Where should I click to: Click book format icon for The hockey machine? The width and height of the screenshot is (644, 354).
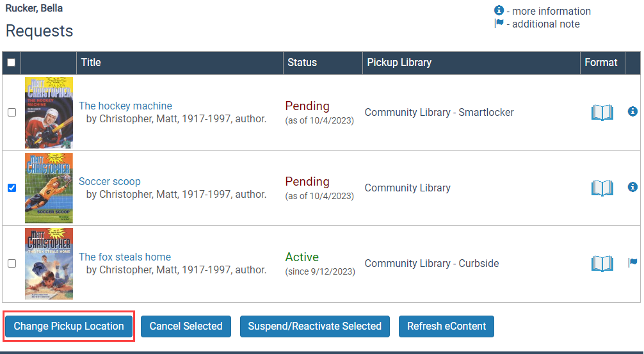602,113
